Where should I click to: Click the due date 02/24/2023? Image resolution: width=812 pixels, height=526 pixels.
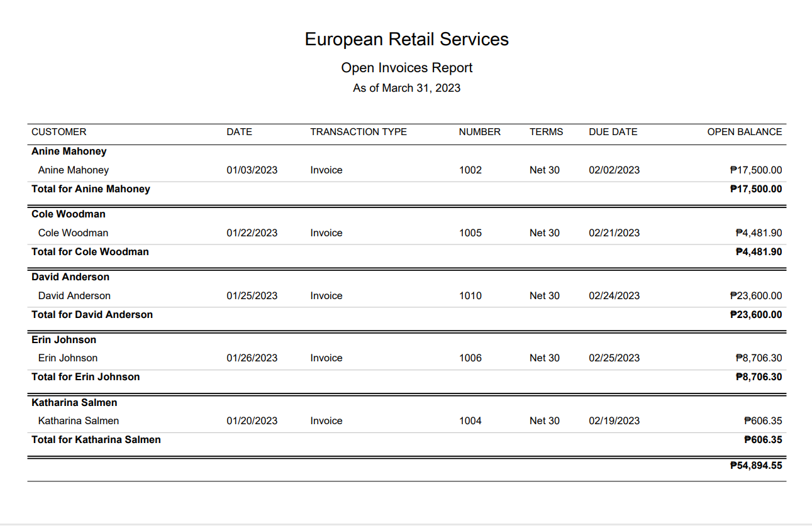(x=615, y=296)
